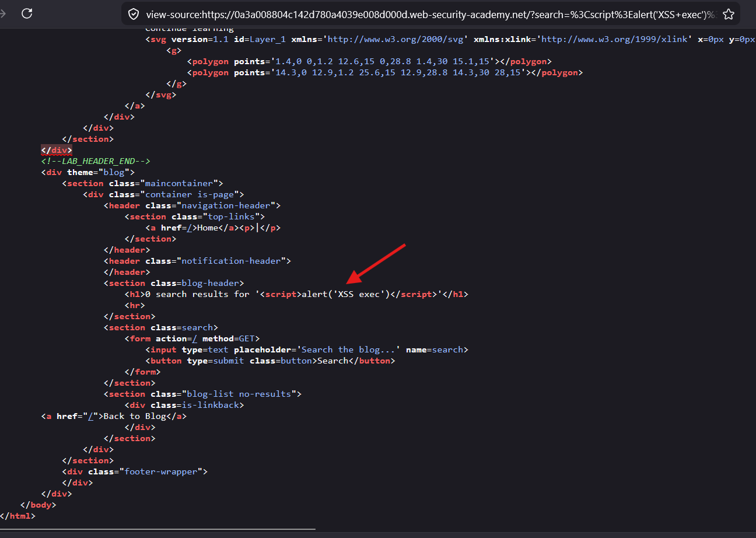Image resolution: width=756 pixels, height=538 pixels.
Task: Open the tracking protection shield icon
Action: tap(134, 14)
